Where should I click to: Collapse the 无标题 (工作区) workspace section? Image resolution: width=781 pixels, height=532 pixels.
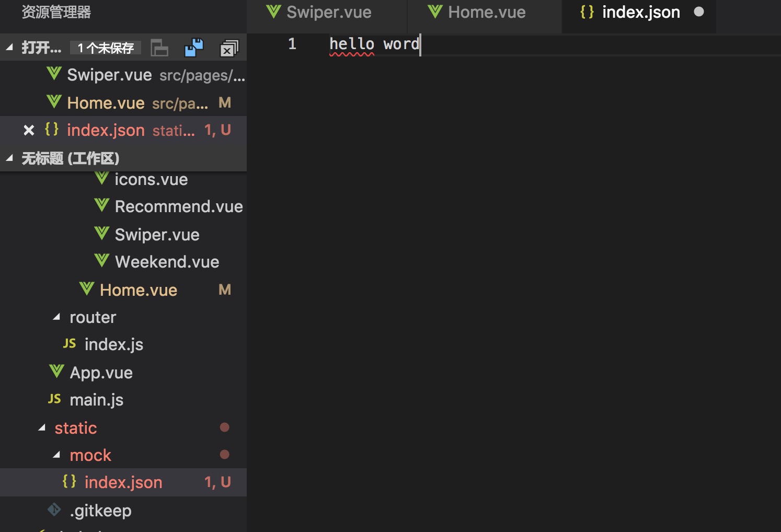(9, 158)
